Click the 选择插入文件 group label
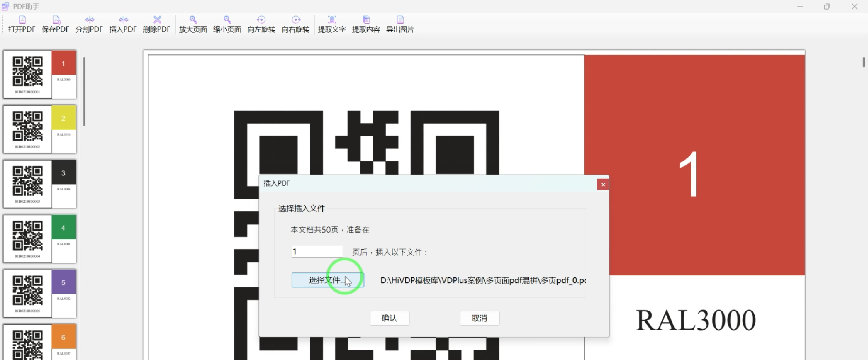 (301, 209)
